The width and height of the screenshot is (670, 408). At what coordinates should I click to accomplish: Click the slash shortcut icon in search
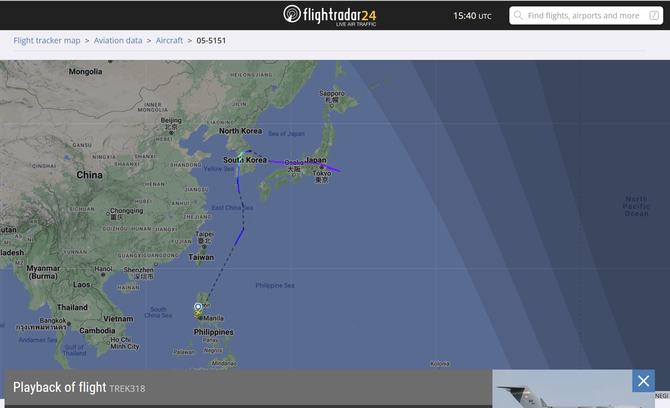(x=654, y=16)
